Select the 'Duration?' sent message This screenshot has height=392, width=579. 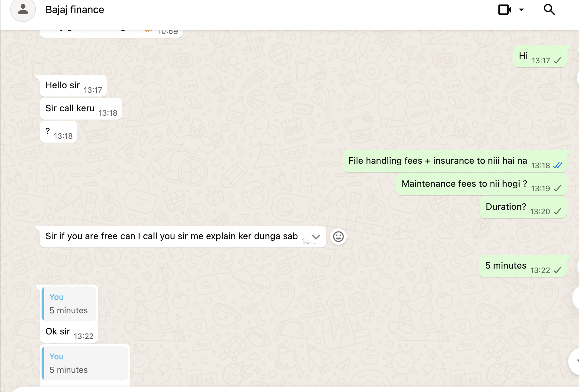pyautogui.click(x=505, y=207)
